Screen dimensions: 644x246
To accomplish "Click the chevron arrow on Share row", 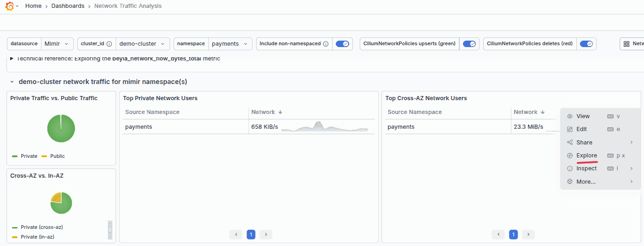I will point(632,143).
